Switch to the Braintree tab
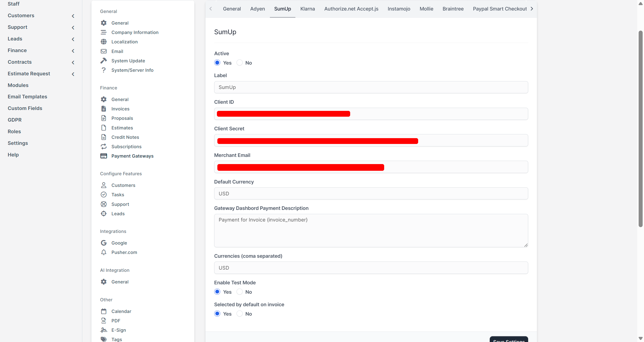644x342 pixels. click(x=453, y=9)
